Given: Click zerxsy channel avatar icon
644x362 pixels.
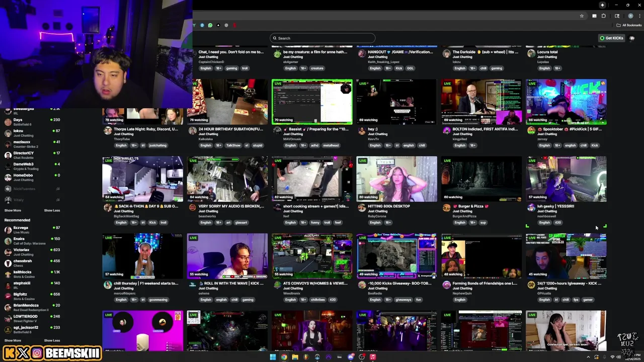Looking at the screenshot, I should 531,131.
